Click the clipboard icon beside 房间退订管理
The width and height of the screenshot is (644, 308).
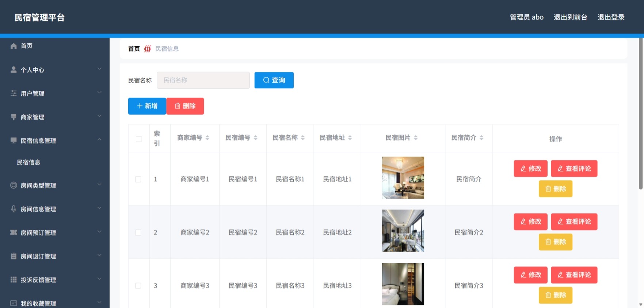tap(14, 256)
